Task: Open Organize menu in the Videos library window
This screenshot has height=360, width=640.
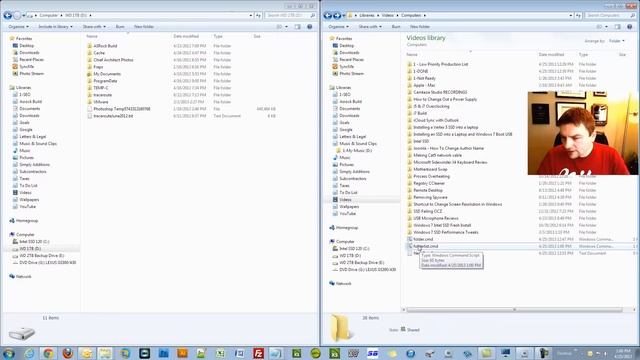Action: (x=338, y=27)
